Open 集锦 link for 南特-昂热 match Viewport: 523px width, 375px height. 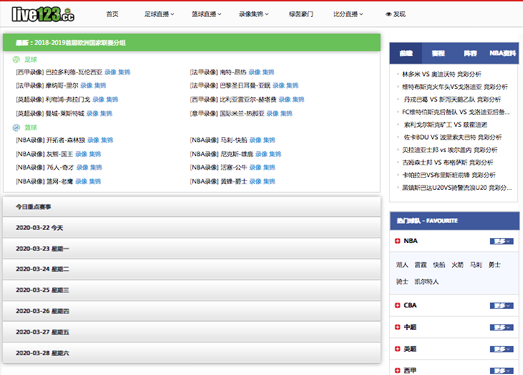(x=268, y=72)
